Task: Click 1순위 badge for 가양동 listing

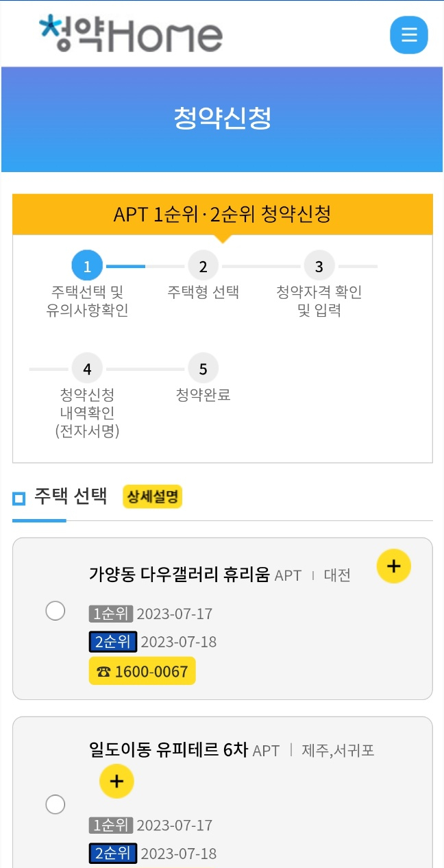Action: pos(111,614)
